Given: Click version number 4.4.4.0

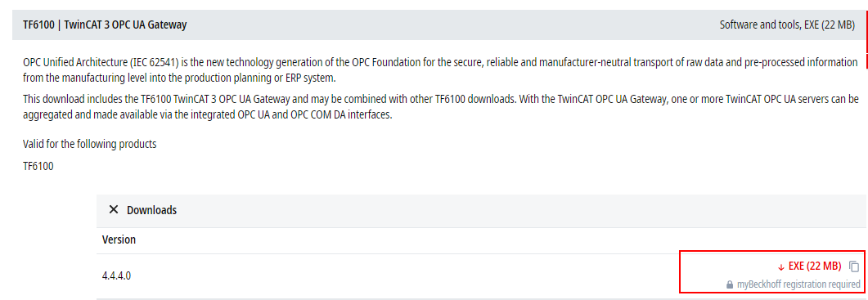Looking at the screenshot, I should [x=116, y=275].
